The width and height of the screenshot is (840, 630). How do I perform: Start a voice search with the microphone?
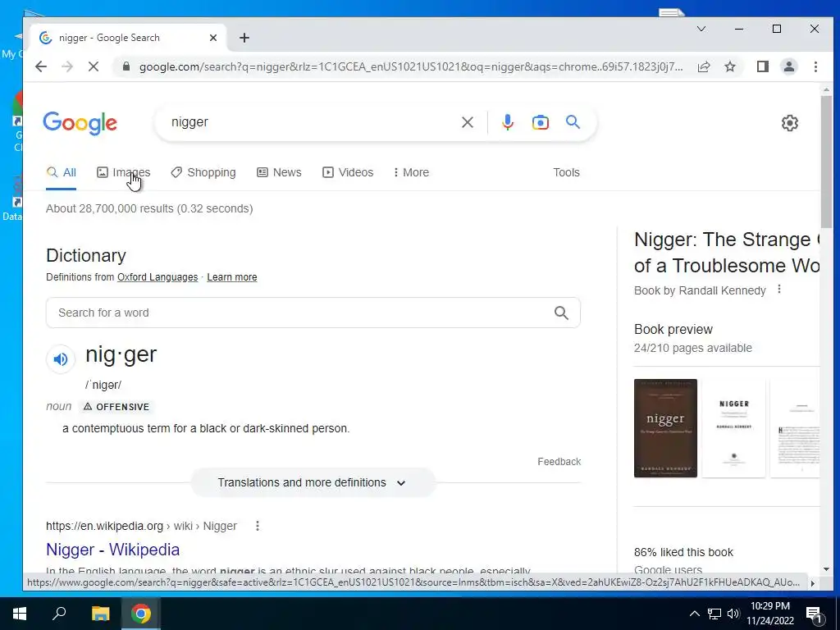507,122
